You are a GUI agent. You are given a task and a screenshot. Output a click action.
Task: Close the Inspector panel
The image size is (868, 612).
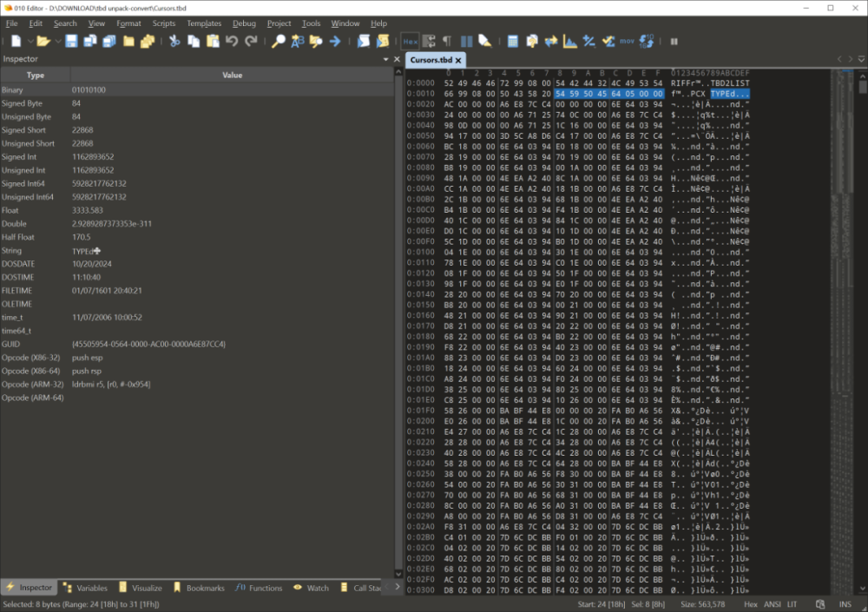coord(397,59)
